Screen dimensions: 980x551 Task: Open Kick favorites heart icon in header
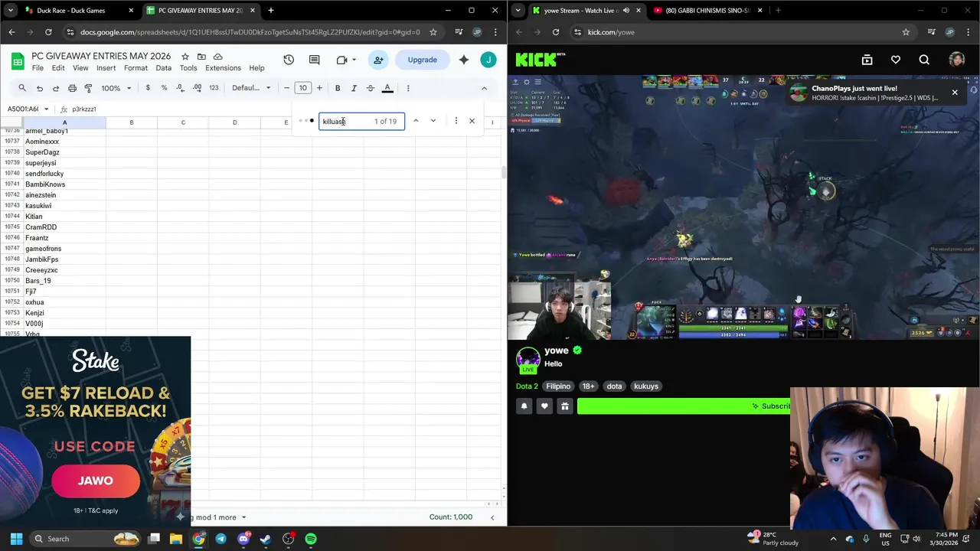click(x=895, y=60)
